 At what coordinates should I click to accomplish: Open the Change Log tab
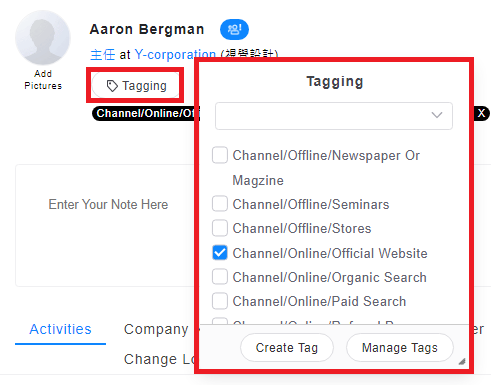tap(160, 359)
